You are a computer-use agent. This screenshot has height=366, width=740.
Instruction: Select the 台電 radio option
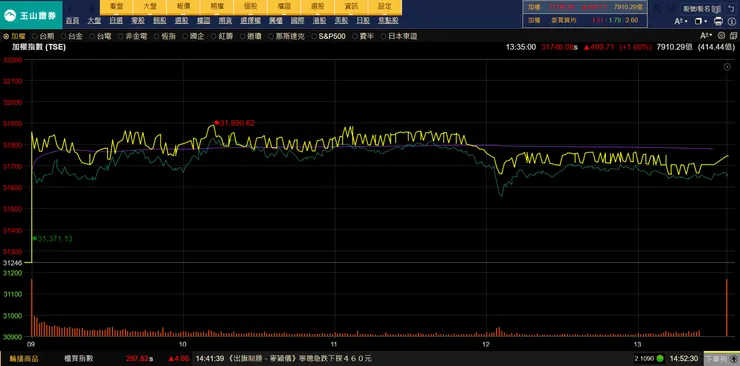100,36
